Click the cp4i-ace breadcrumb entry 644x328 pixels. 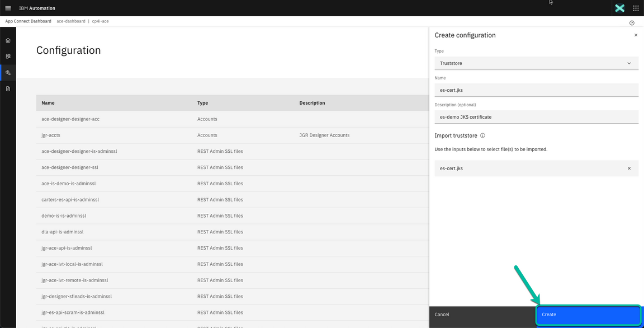pos(101,21)
